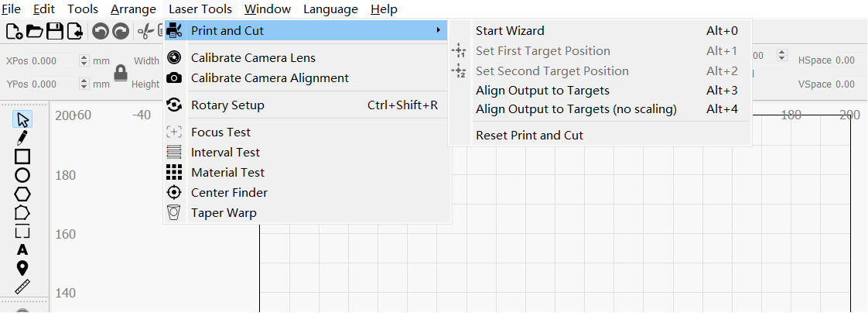This screenshot has width=868, height=313.
Task: Click the YPos spinner arrows
Action: [85, 84]
